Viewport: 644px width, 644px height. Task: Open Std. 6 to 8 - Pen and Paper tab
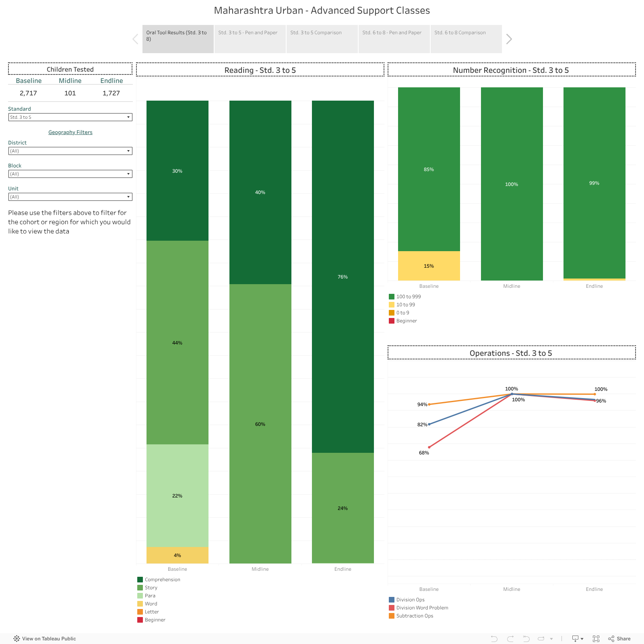click(x=394, y=39)
